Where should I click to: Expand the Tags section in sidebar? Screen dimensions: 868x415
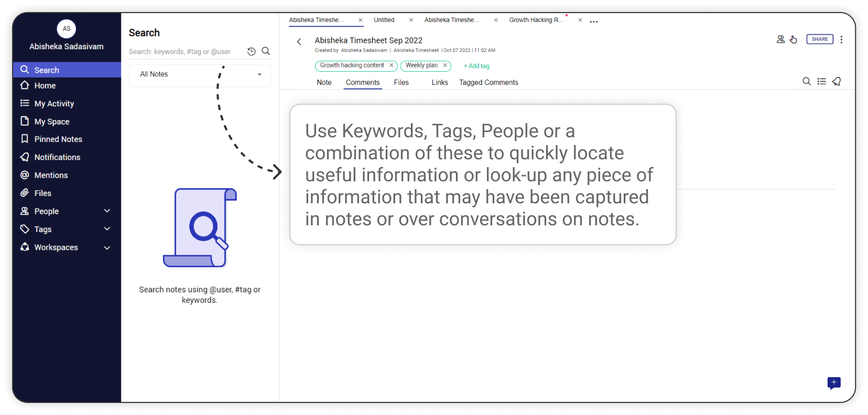[x=107, y=229]
